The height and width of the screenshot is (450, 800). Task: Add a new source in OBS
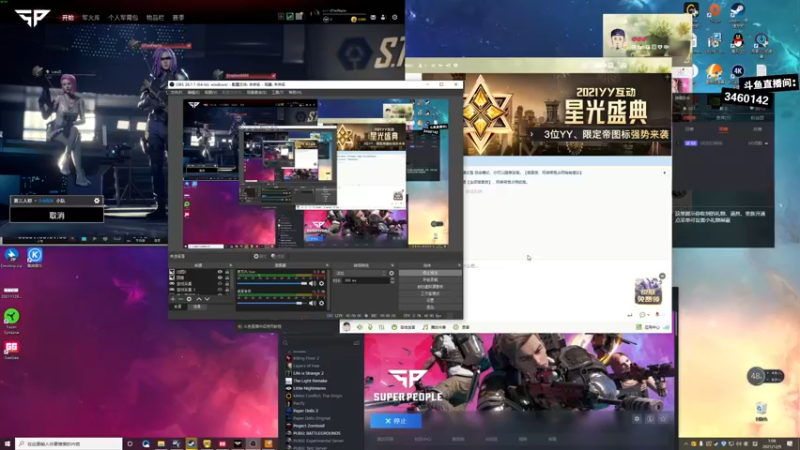172,299
